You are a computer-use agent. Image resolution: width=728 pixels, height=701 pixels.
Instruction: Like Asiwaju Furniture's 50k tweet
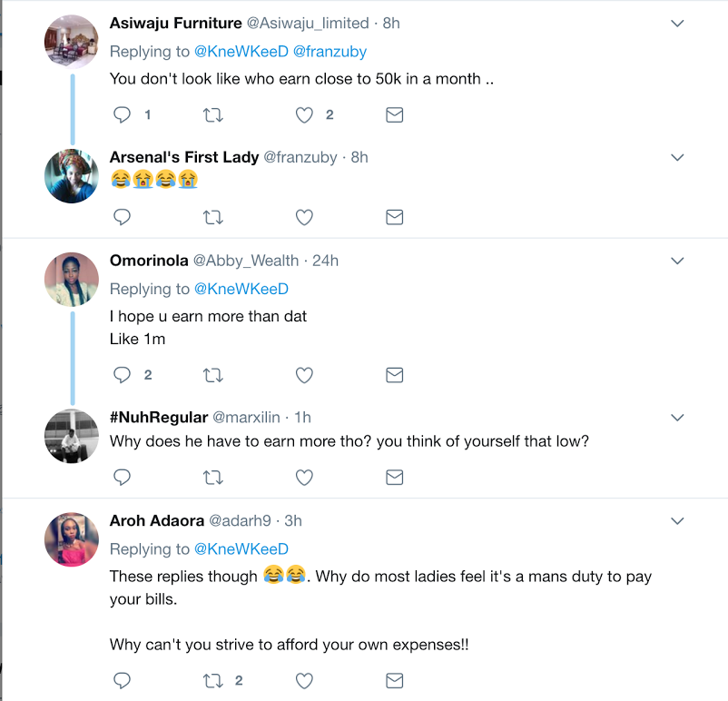click(305, 114)
